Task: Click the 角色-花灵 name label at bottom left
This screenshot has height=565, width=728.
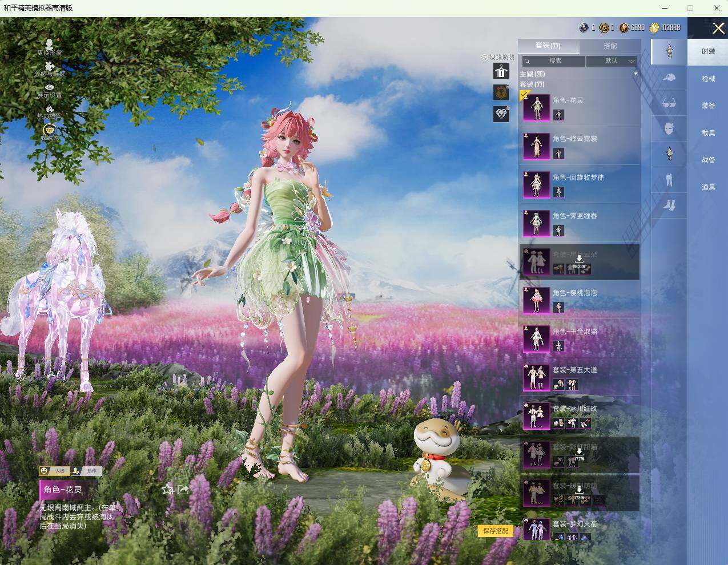Action: [x=63, y=490]
